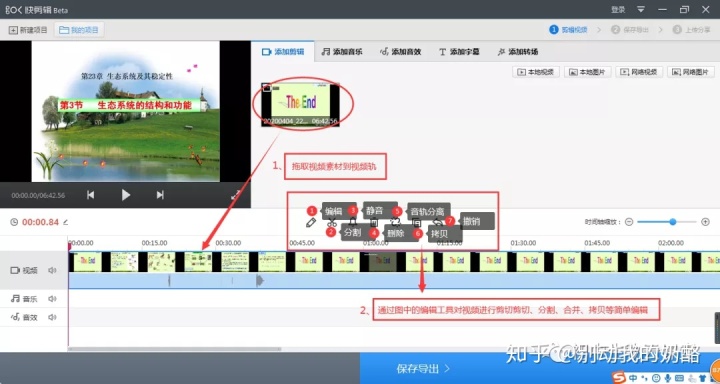Click the 本地图片 button
Image resolution: width=720 pixels, height=384 pixels.
point(587,72)
